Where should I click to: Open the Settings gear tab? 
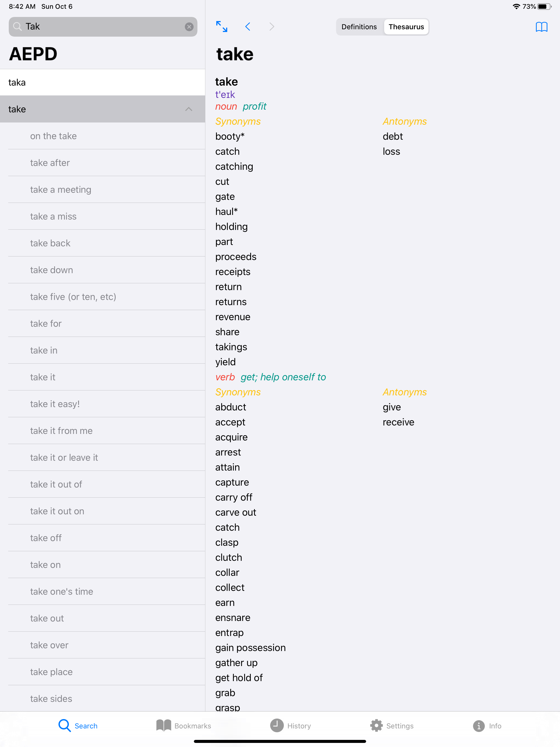[392, 726]
